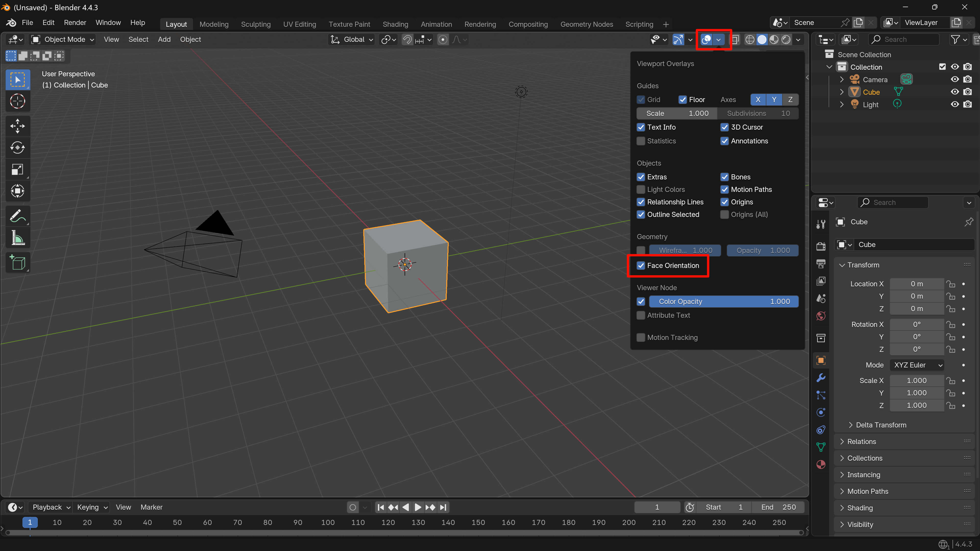Click the Marker menu in the timeline
980x551 pixels.
[151, 507]
